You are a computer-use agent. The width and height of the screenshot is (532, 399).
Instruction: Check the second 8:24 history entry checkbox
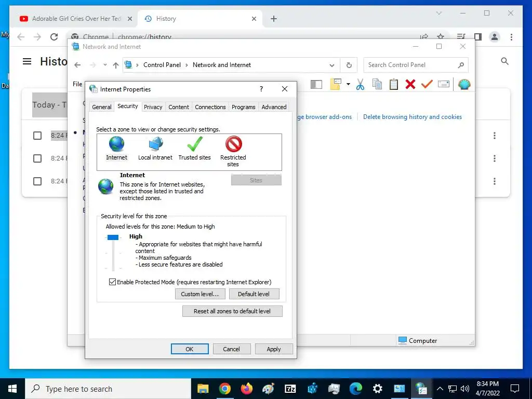(37, 158)
